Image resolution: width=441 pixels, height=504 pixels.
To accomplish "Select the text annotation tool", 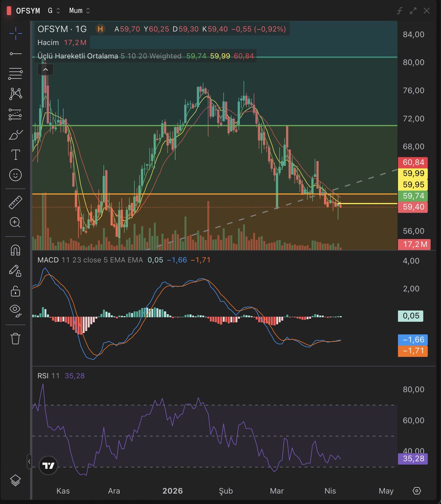I will (x=16, y=155).
